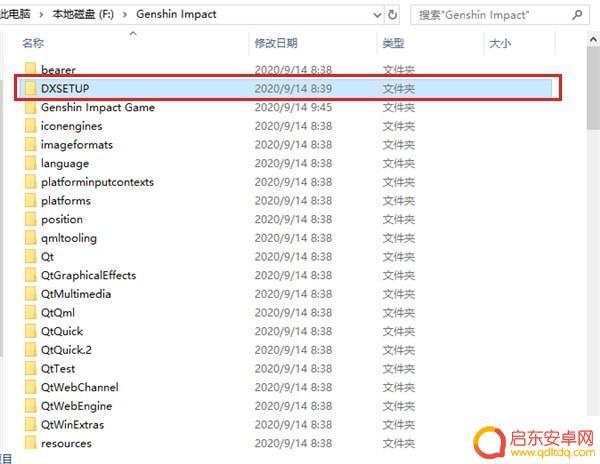This screenshot has width=600, height=464.
Task: Click the "platforminputcontexts" folder name
Action: click(98, 182)
